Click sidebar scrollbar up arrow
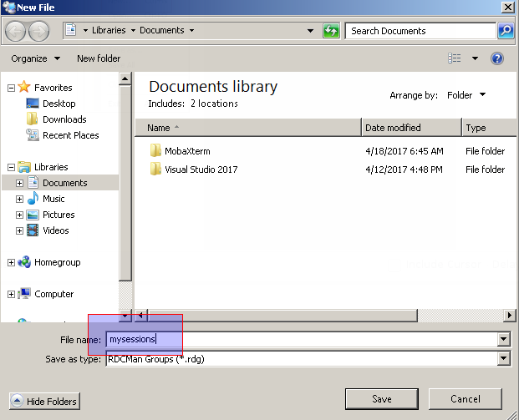The image size is (519, 420). click(x=125, y=78)
